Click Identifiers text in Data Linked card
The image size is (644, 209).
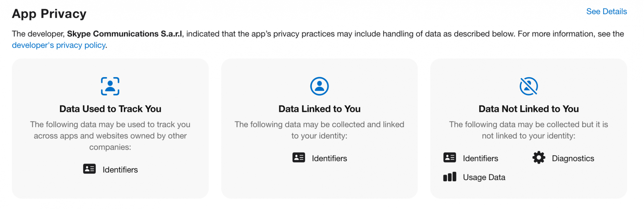click(329, 158)
